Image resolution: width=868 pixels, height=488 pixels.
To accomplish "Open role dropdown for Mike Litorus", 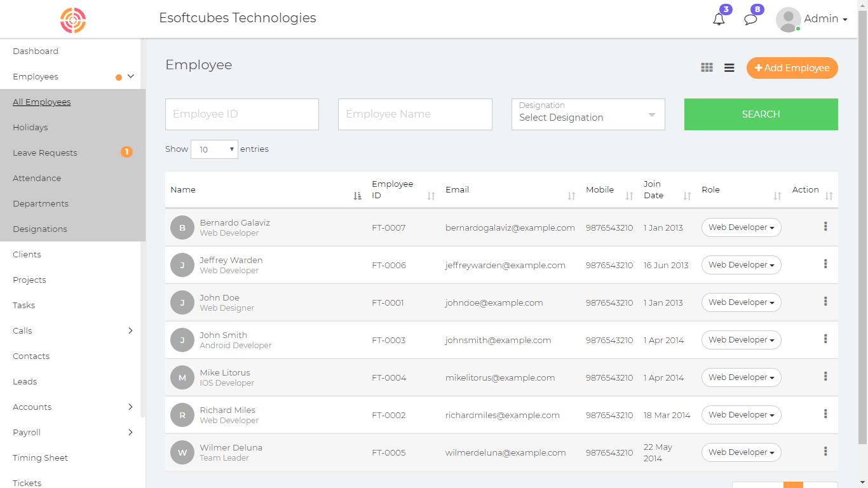I will pyautogui.click(x=741, y=377).
